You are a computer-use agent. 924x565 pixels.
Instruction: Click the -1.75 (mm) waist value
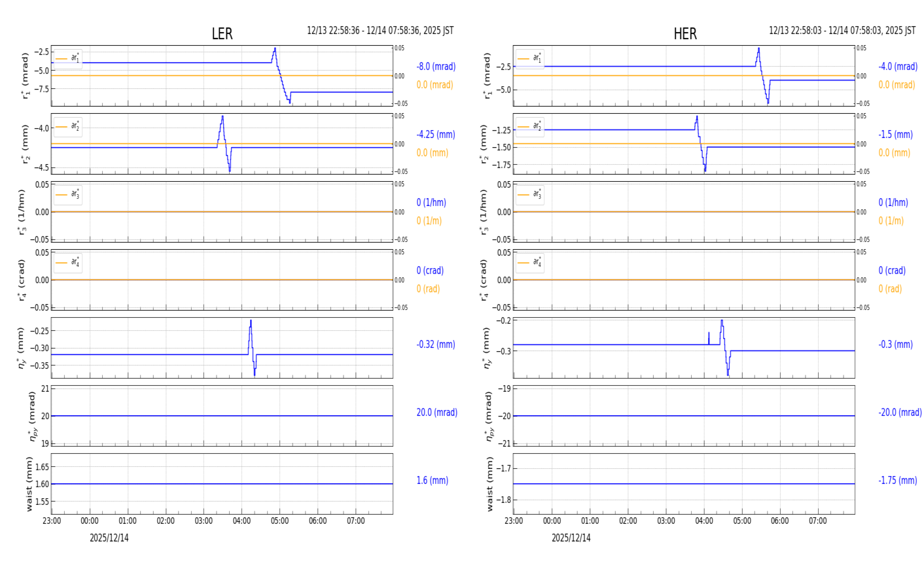click(x=898, y=481)
